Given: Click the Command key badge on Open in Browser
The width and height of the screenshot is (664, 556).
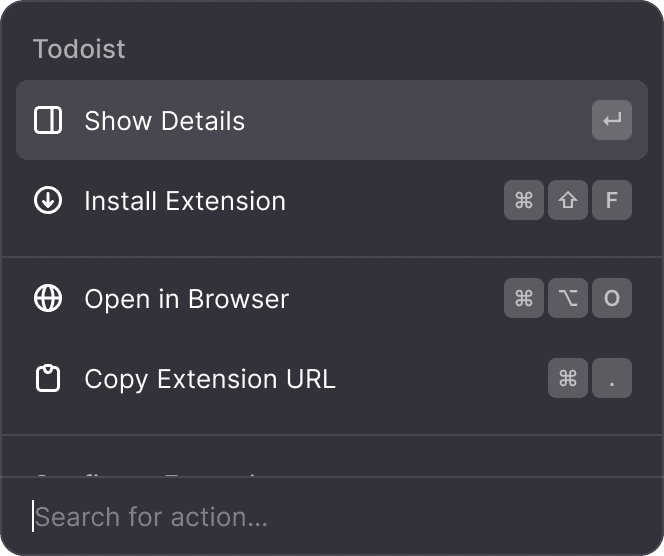Looking at the screenshot, I should (x=524, y=299).
